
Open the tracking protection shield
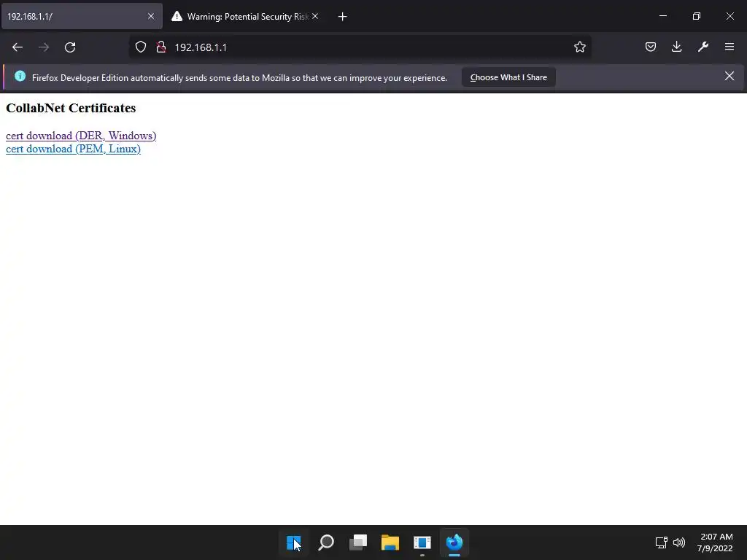coord(141,47)
